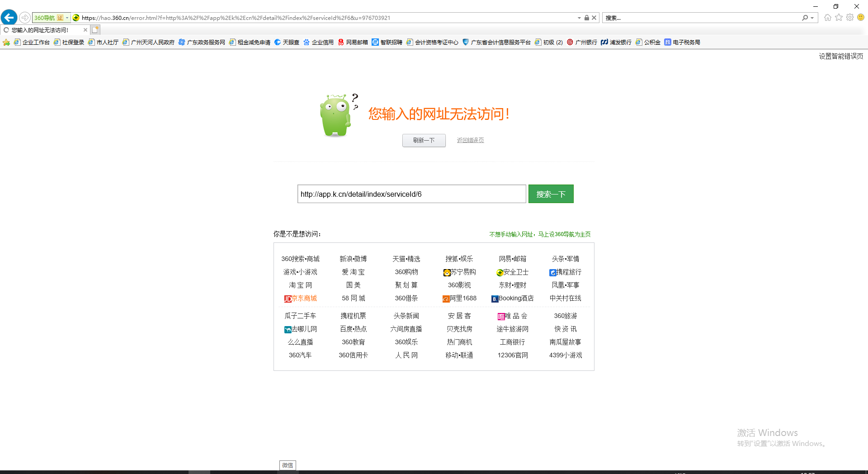868x474 pixels.
Task: Open the browser Home icon
Action: pyautogui.click(x=828, y=18)
